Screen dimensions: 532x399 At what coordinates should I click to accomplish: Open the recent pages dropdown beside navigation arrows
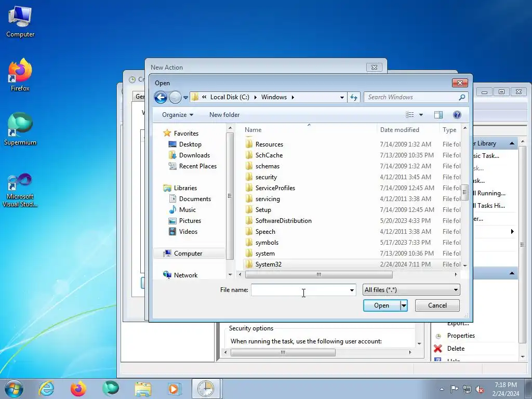[x=185, y=97]
